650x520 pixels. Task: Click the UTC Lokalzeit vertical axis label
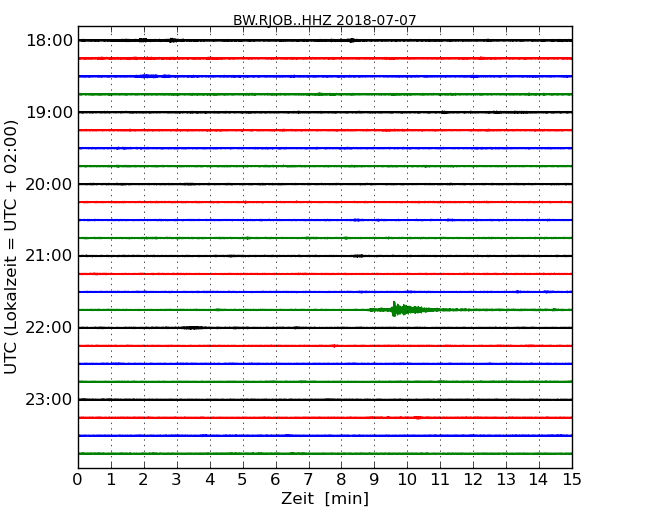(x=11, y=247)
